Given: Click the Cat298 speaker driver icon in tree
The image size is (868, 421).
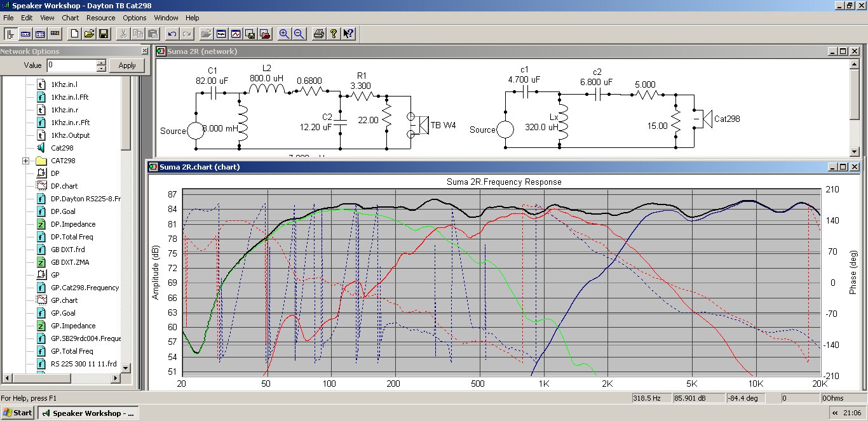Looking at the screenshot, I should [x=41, y=148].
